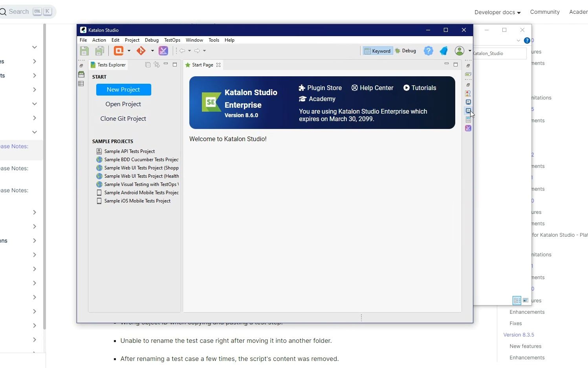Select Sample BDD Cucumber Tests Project
Image resolution: width=588 pixels, height=368 pixels.
click(x=137, y=160)
